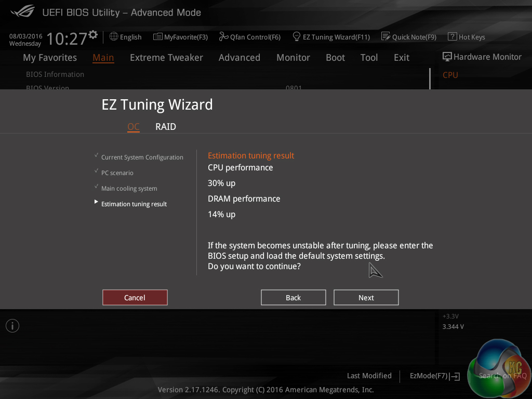Open the Monitor menu
The width and height of the screenshot is (532, 399).
click(x=293, y=58)
